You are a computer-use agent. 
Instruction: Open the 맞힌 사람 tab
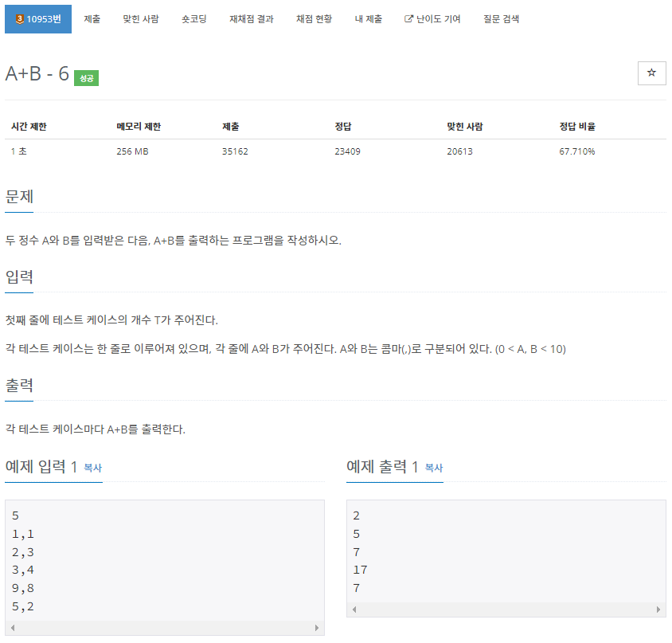click(141, 19)
